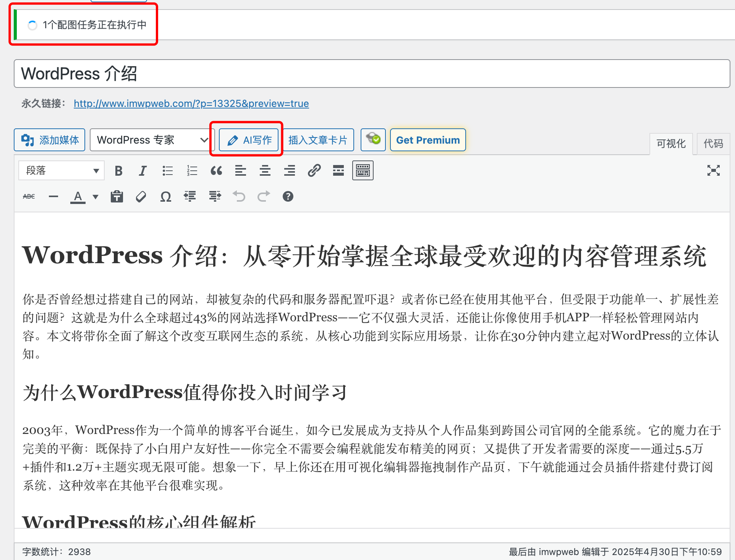
Task: Toggle italic formatting
Action: 143,170
